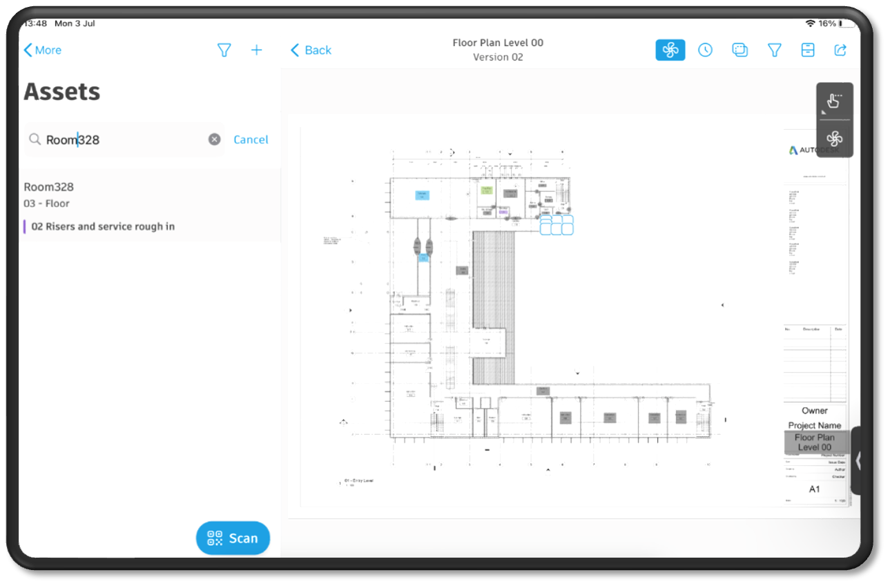Select the sheet title 'Floor Plan Level 00' in the header

(498, 43)
